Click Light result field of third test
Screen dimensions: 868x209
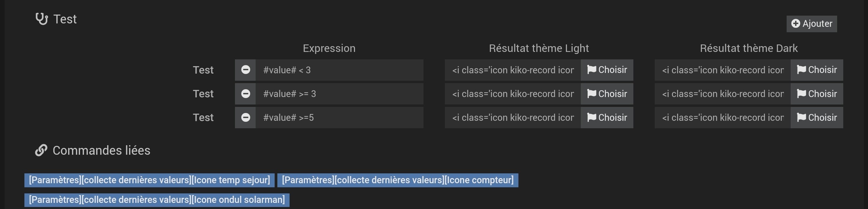pyautogui.click(x=513, y=117)
